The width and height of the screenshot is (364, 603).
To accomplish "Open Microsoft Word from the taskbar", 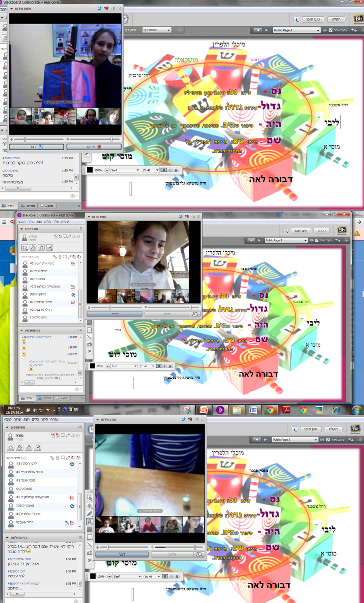I will (253, 410).
